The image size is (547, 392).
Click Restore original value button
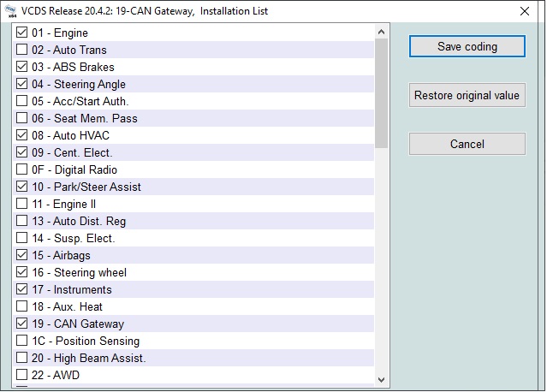(x=467, y=95)
